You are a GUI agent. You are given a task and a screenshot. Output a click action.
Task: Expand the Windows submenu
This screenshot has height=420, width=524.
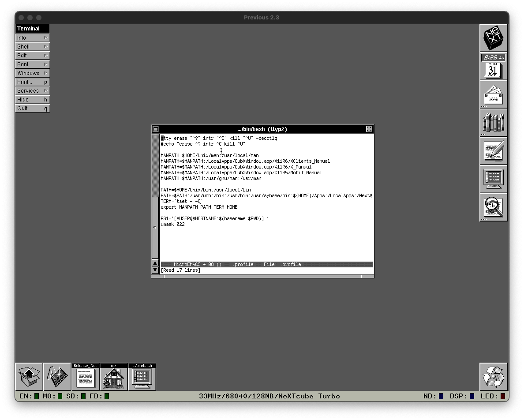pyautogui.click(x=32, y=73)
